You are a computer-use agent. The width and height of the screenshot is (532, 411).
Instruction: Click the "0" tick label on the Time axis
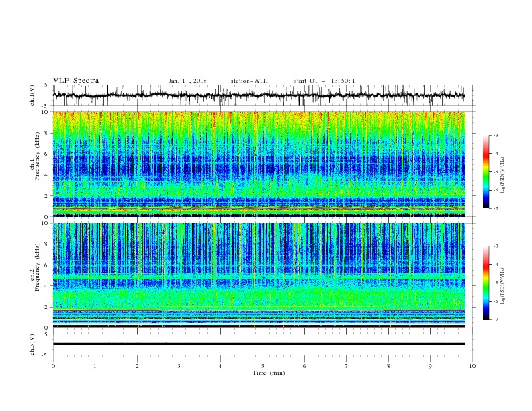pos(53,366)
